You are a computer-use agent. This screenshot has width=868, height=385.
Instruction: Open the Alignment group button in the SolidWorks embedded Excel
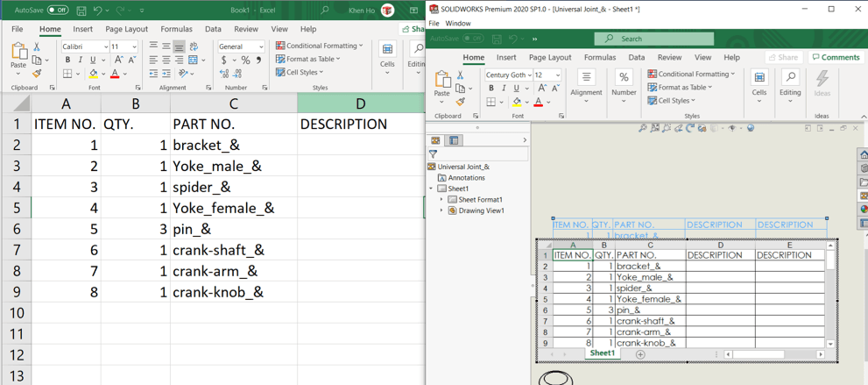coord(586,85)
